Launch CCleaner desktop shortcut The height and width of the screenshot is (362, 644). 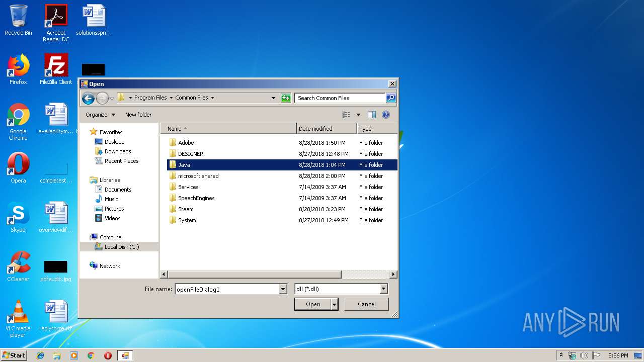[x=18, y=266]
